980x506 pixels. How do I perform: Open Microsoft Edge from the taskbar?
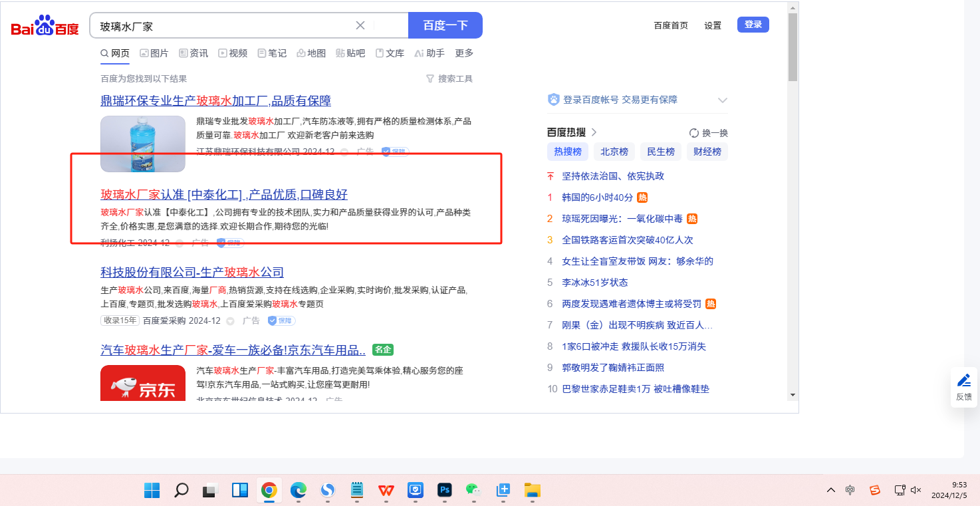[299, 491]
